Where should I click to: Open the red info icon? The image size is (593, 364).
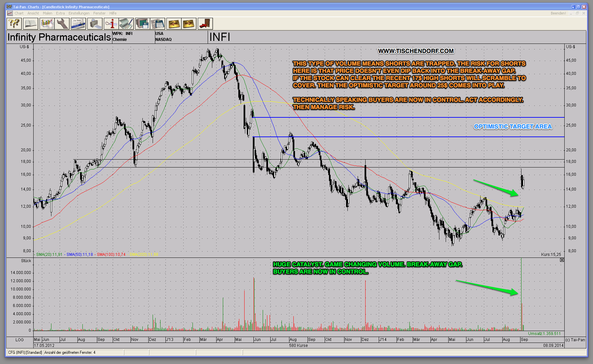click(111, 24)
